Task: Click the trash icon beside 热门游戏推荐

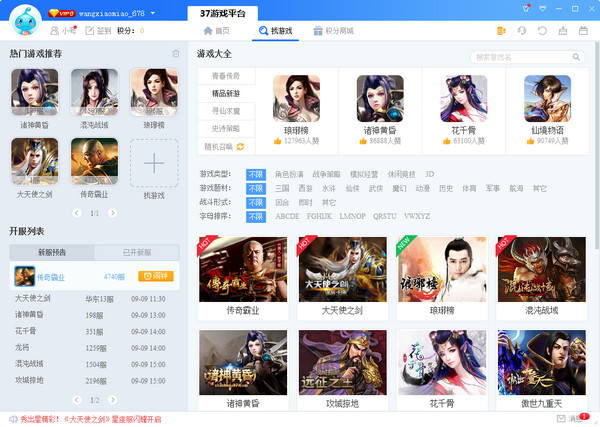Action: [x=176, y=54]
